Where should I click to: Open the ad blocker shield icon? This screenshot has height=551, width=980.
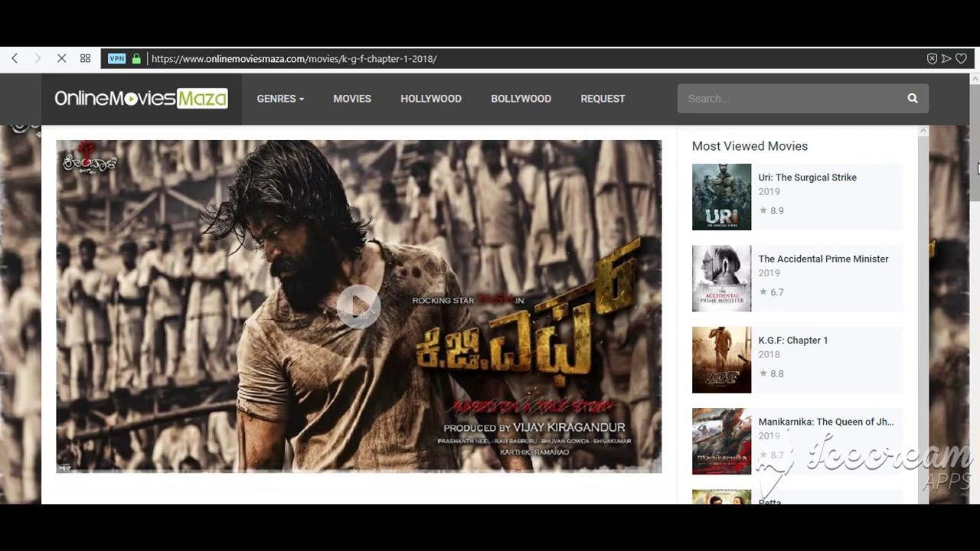tap(932, 58)
